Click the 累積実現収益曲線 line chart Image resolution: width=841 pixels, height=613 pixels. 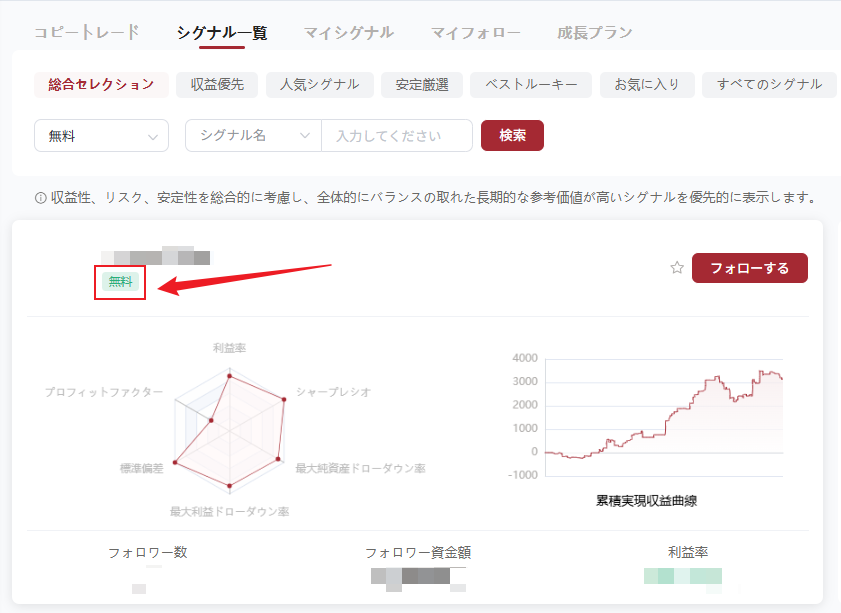(x=664, y=417)
